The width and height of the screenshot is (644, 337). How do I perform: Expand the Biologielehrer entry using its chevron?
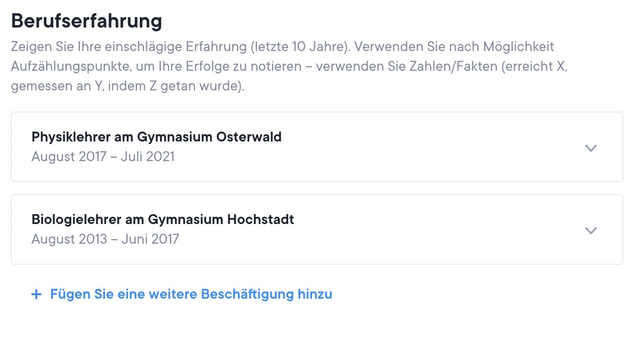coord(591,230)
